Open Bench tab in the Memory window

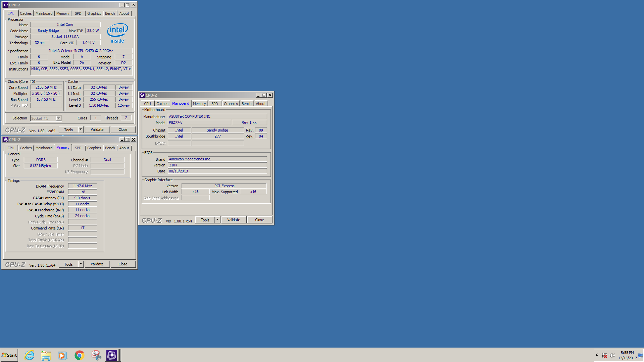click(110, 148)
